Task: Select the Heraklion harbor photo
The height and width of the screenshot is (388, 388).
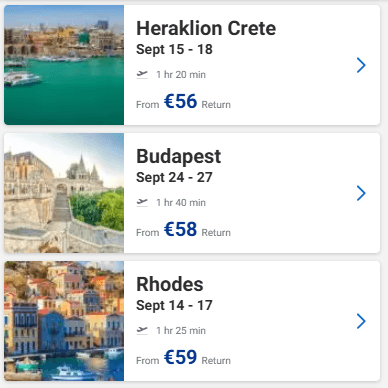Action: 64,65
